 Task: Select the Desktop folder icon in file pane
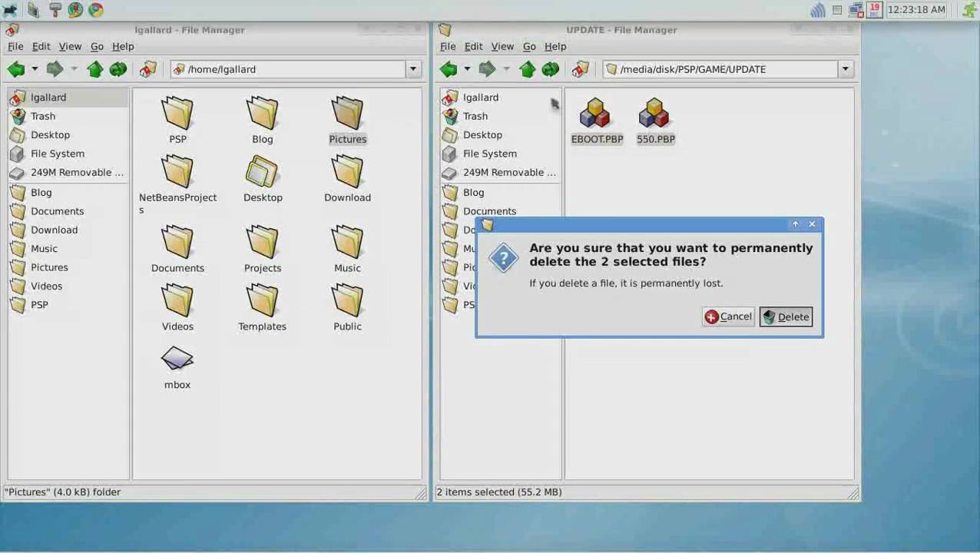263,172
